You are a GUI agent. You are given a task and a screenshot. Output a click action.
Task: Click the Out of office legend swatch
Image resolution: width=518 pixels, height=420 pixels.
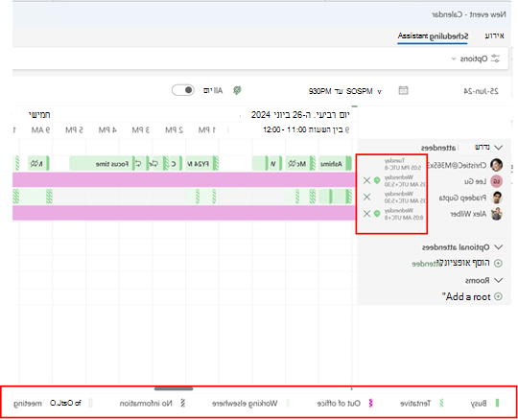371,403
